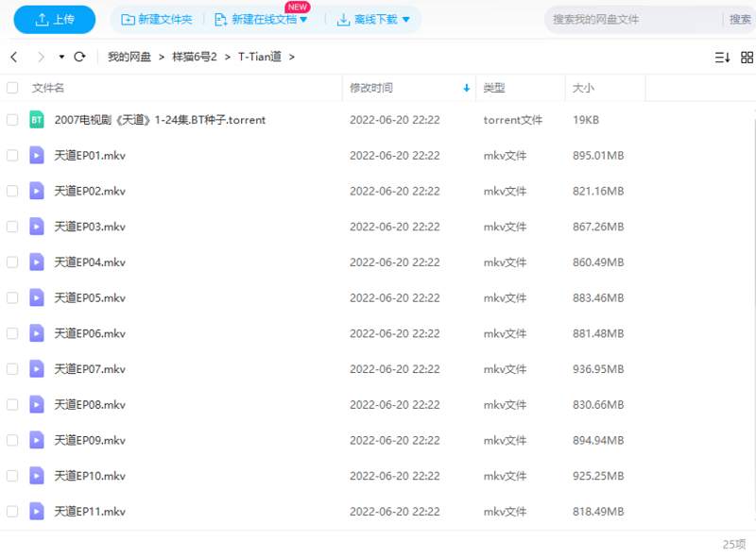The width and height of the screenshot is (756, 558).
Task: Open the navigation history dropdown arrow
Action: pos(61,58)
